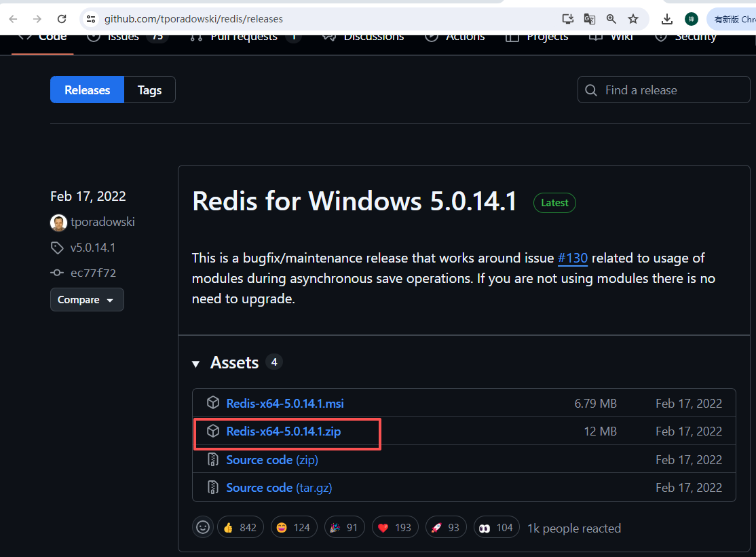Open tporadowski author profile link
756x557 pixels.
pos(102,222)
